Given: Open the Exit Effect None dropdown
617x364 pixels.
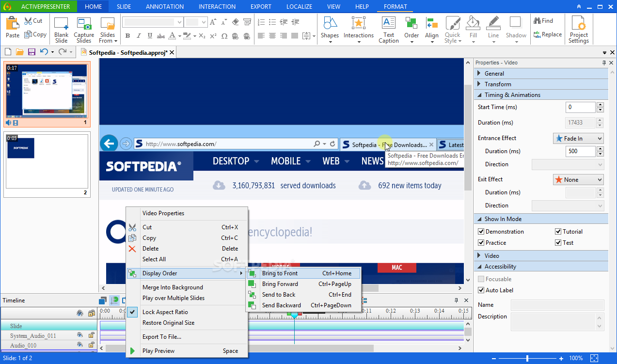Looking at the screenshot, I should (x=578, y=180).
